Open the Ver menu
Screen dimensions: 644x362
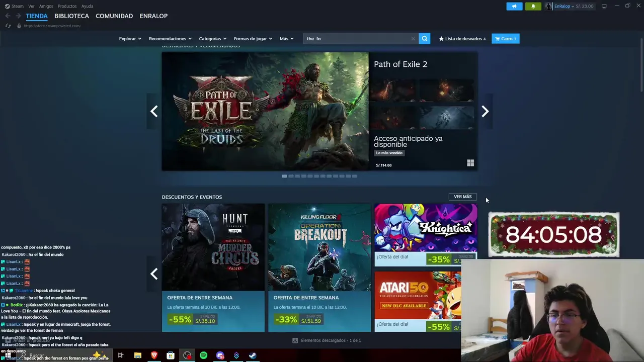tap(31, 6)
